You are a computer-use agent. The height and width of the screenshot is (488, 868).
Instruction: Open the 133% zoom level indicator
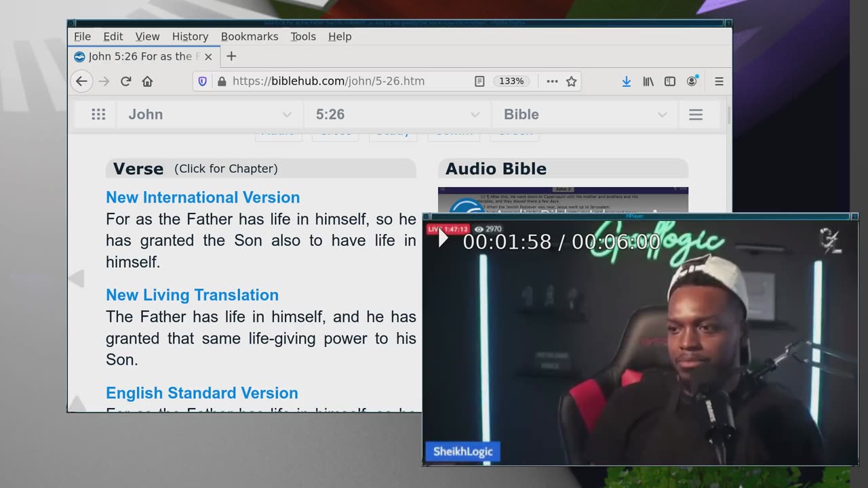(511, 81)
